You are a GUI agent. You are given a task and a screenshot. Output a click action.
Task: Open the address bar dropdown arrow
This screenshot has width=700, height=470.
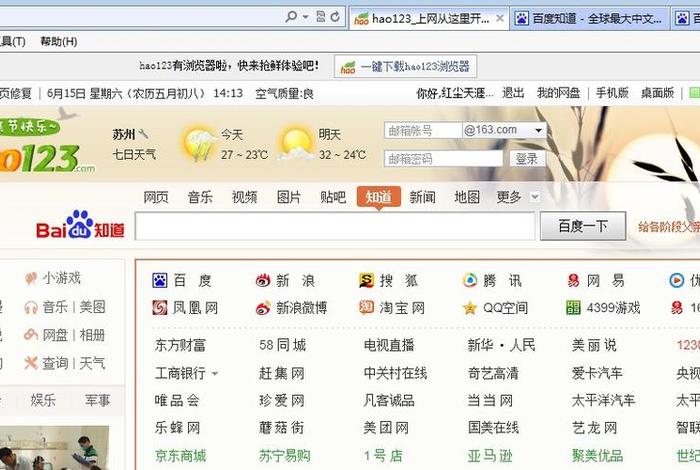tap(306, 17)
